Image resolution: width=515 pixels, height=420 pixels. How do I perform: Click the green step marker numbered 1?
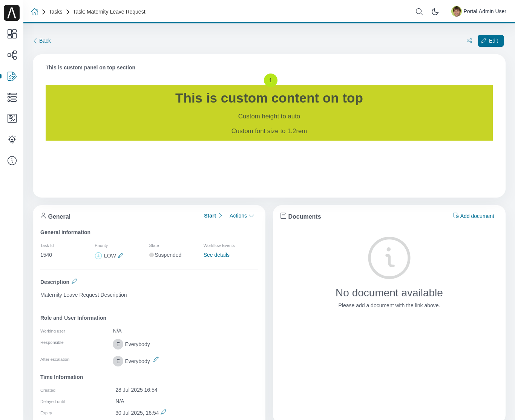tap(270, 80)
